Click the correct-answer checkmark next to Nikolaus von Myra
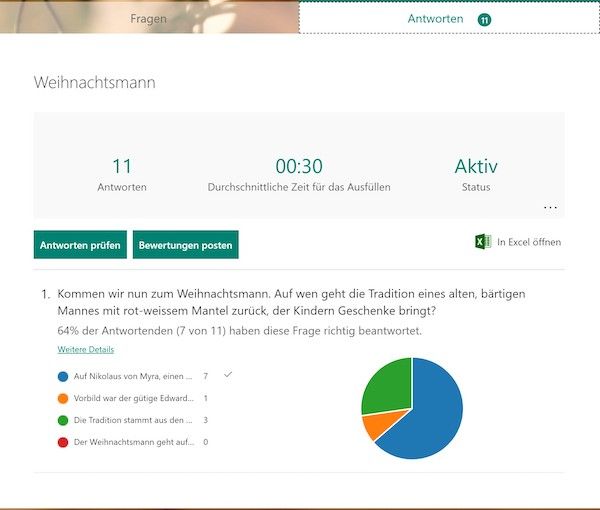 228,374
